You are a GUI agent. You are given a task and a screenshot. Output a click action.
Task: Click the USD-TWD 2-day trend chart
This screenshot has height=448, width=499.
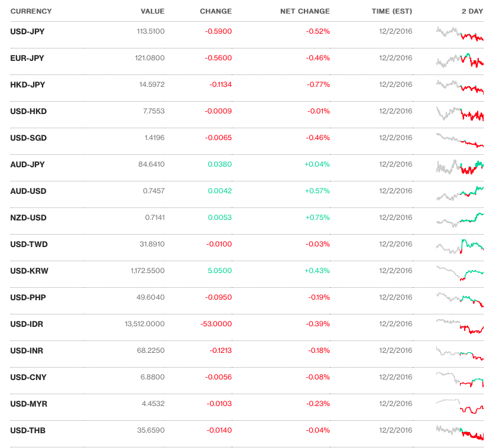point(460,245)
